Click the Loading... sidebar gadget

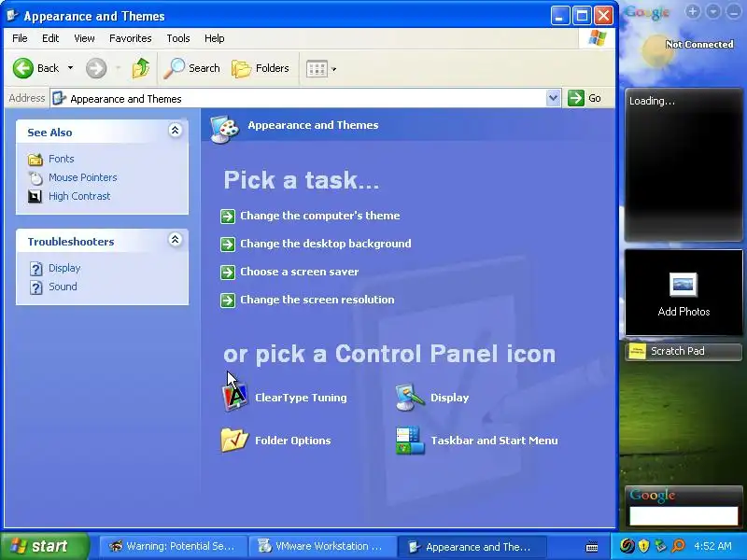click(x=684, y=165)
